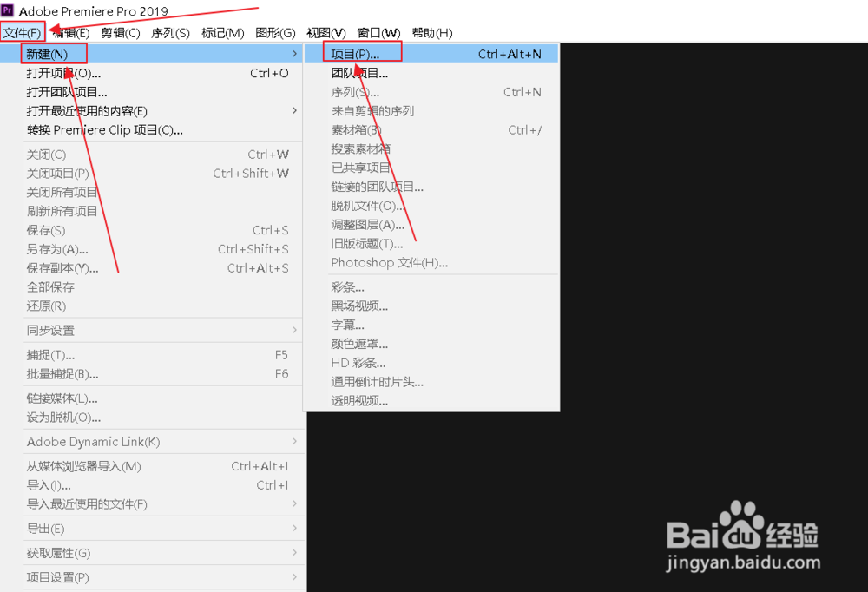868x592 pixels.
Task: Click 刷新所有项目 menu entry
Action: (152, 211)
